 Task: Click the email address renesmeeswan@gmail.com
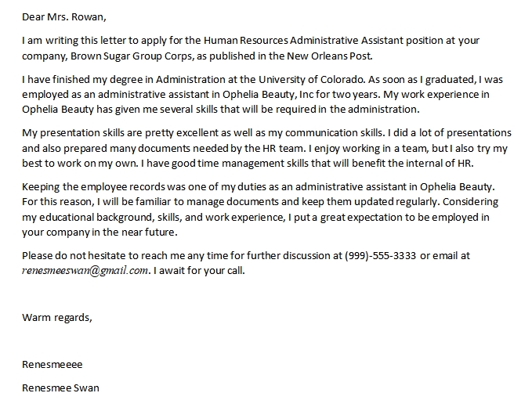(x=85, y=271)
